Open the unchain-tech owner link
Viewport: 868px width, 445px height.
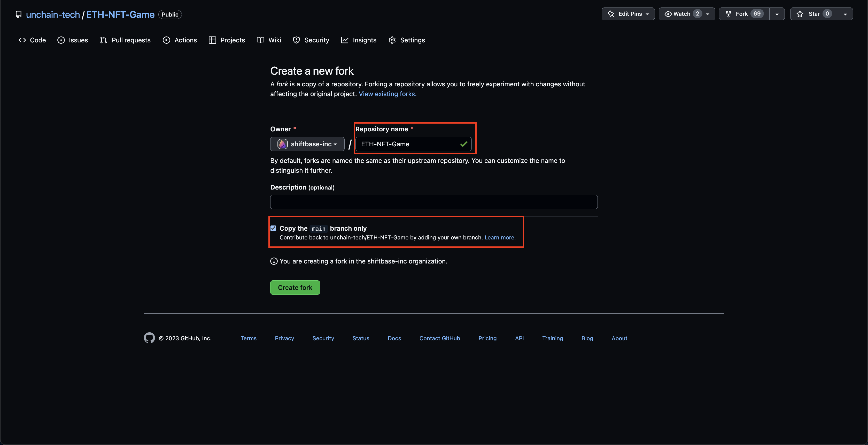53,14
